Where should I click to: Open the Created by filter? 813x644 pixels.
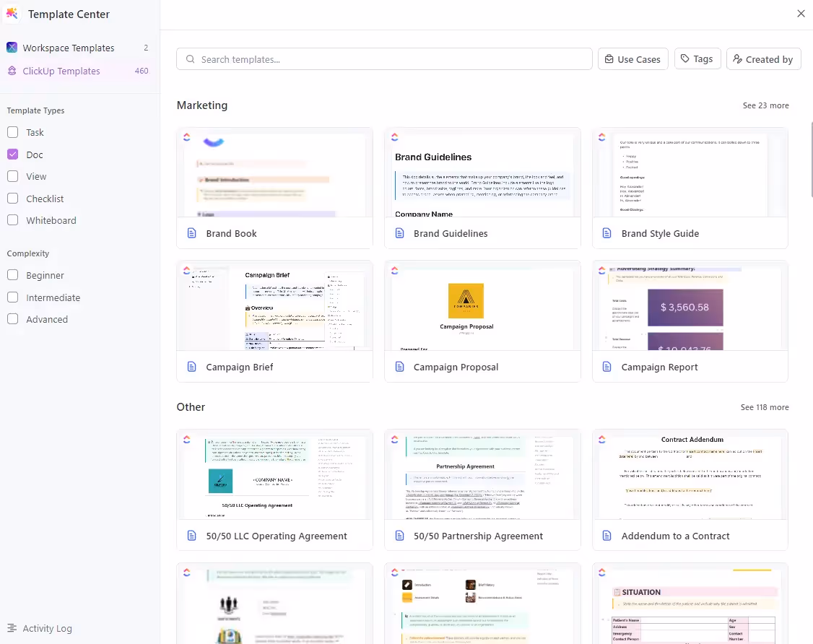point(763,58)
